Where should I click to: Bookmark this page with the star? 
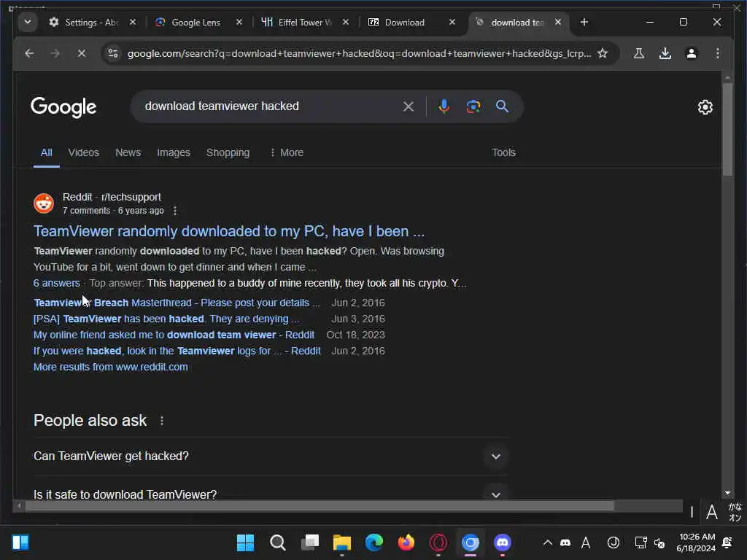603,53
